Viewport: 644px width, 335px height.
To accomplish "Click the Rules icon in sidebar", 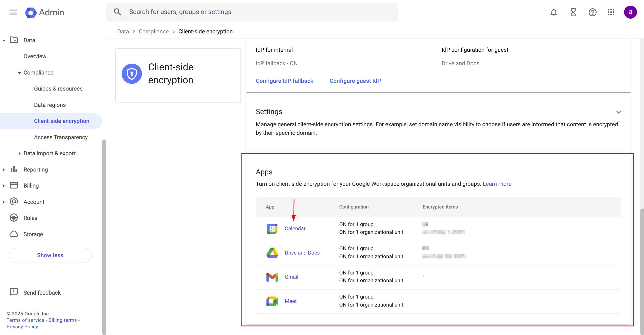I will click(14, 218).
